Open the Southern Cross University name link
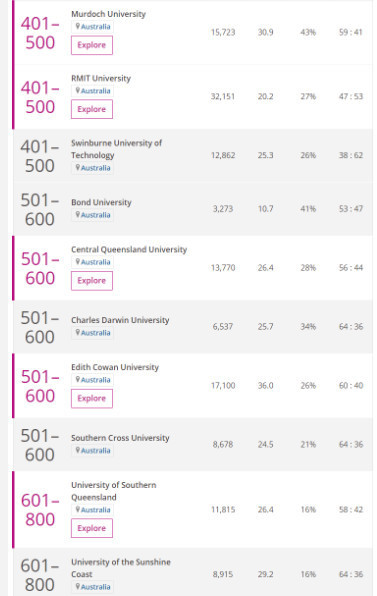Screen dimensions: 377x596 click(120, 438)
